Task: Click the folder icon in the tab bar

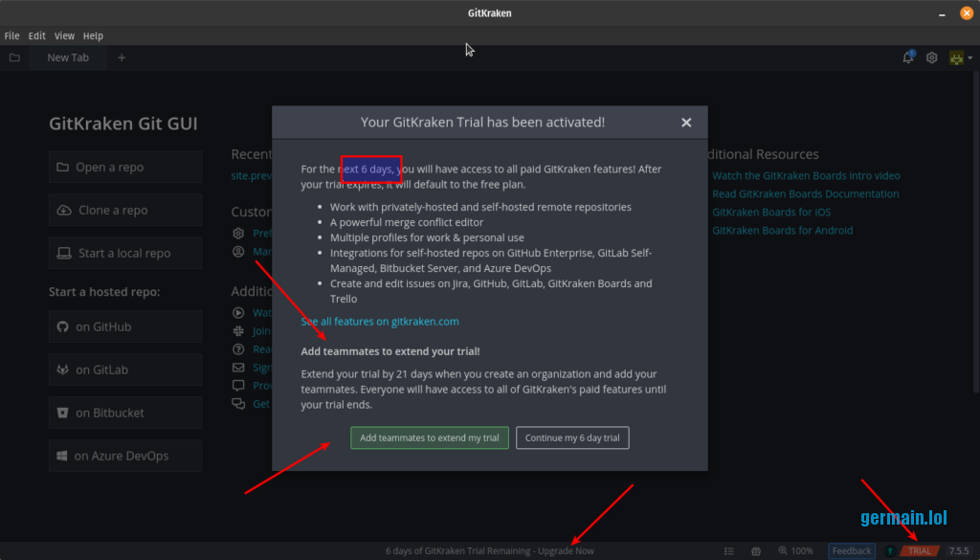Action: pos(14,57)
